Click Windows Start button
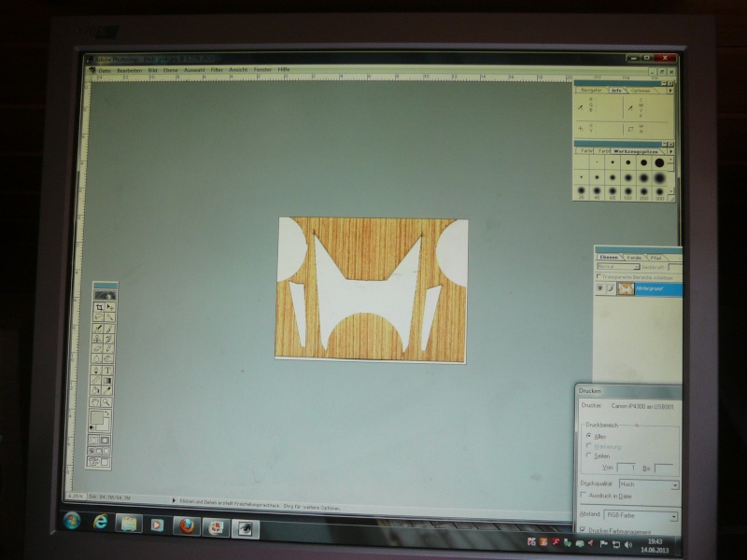 pyautogui.click(x=72, y=521)
